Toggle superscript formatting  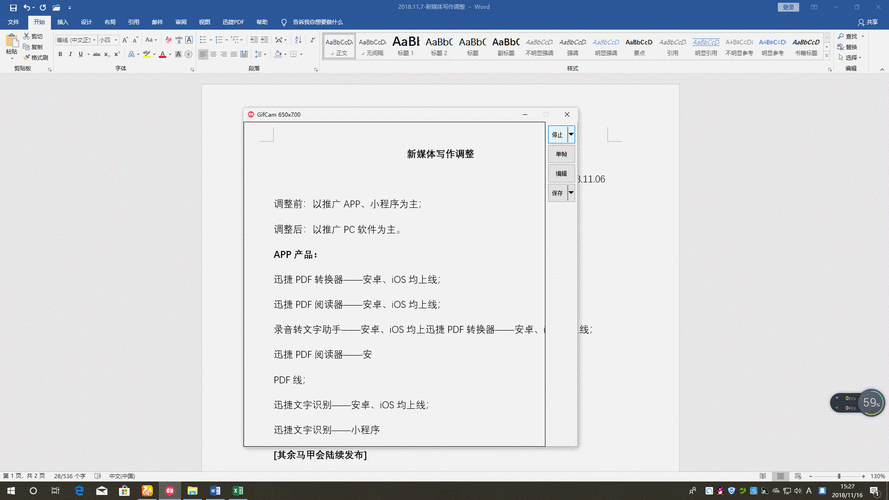117,54
